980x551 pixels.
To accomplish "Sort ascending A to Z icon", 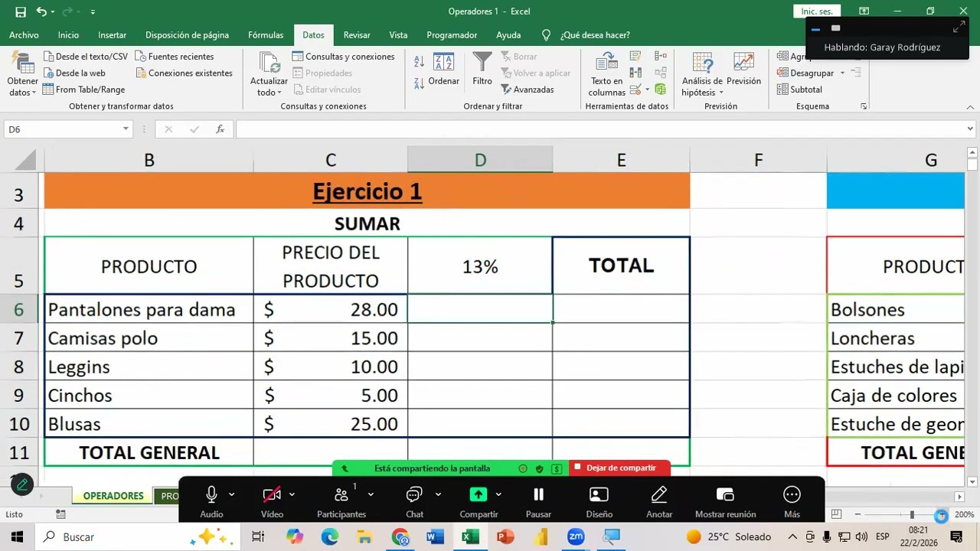I will [x=419, y=62].
